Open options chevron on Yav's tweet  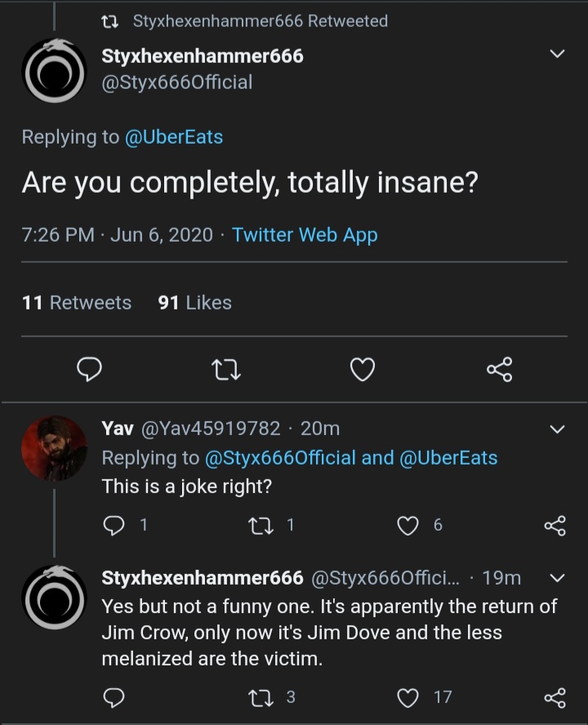pos(558,429)
